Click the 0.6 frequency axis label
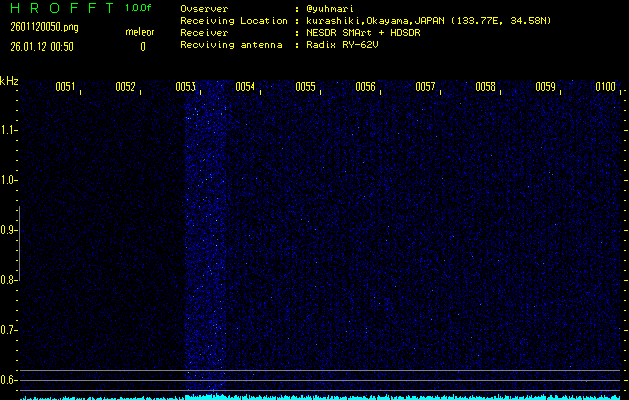This screenshot has height=400, width=629. click(7, 380)
